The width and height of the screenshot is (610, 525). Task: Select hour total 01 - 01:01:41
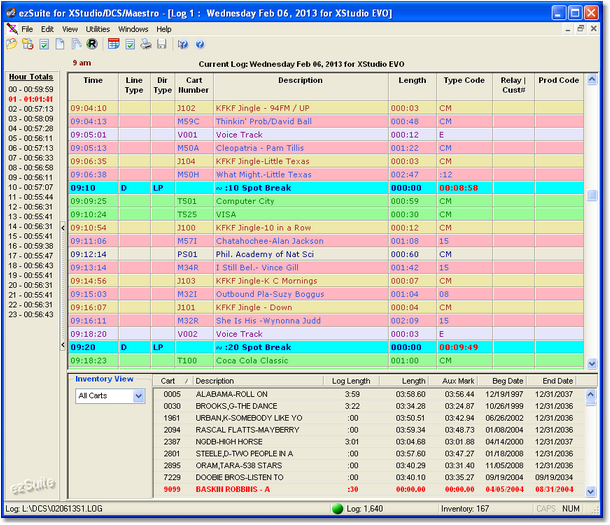click(x=31, y=99)
